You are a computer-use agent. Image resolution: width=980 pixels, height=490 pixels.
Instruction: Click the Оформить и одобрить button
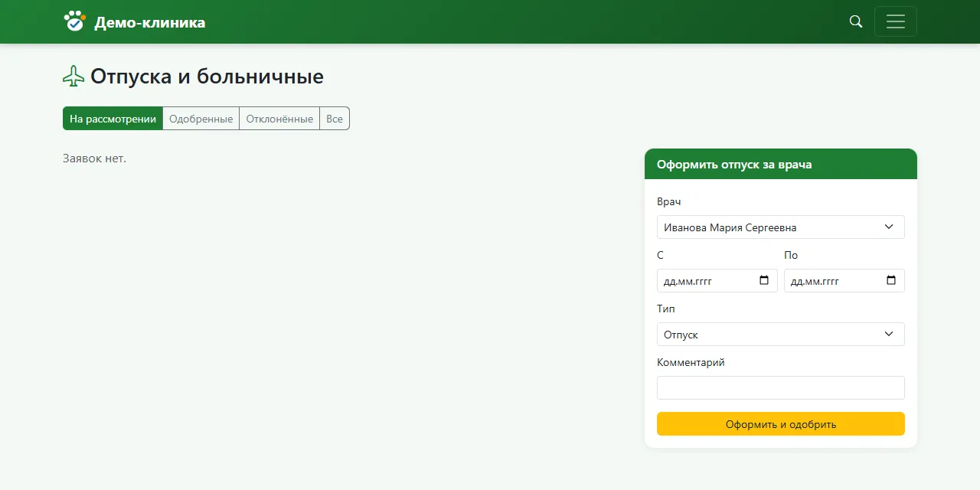click(780, 423)
